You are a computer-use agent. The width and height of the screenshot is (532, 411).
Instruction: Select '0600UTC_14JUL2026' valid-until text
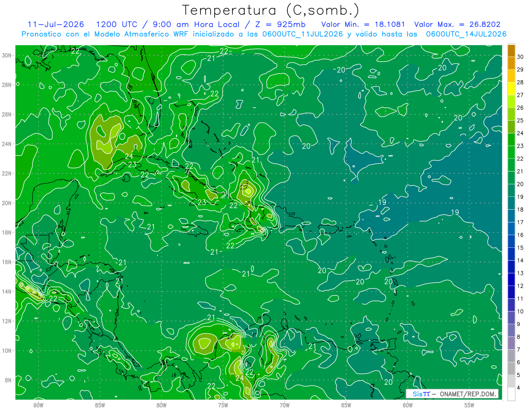pos(466,34)
